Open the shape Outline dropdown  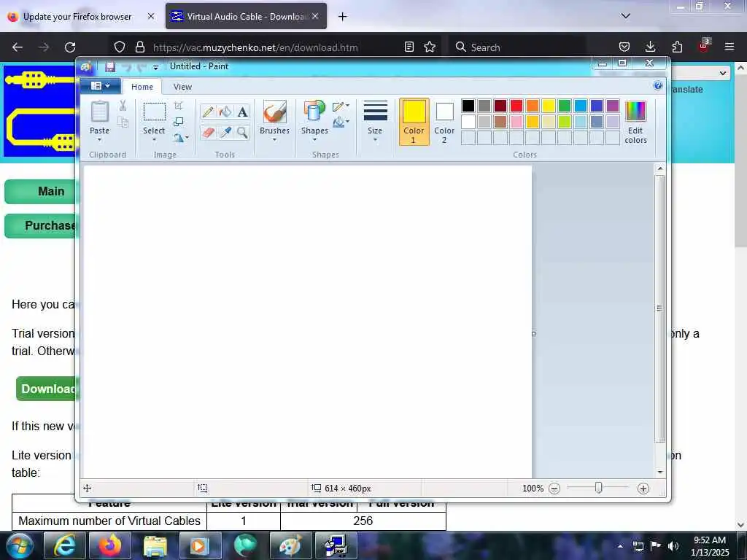click(341, 106)
